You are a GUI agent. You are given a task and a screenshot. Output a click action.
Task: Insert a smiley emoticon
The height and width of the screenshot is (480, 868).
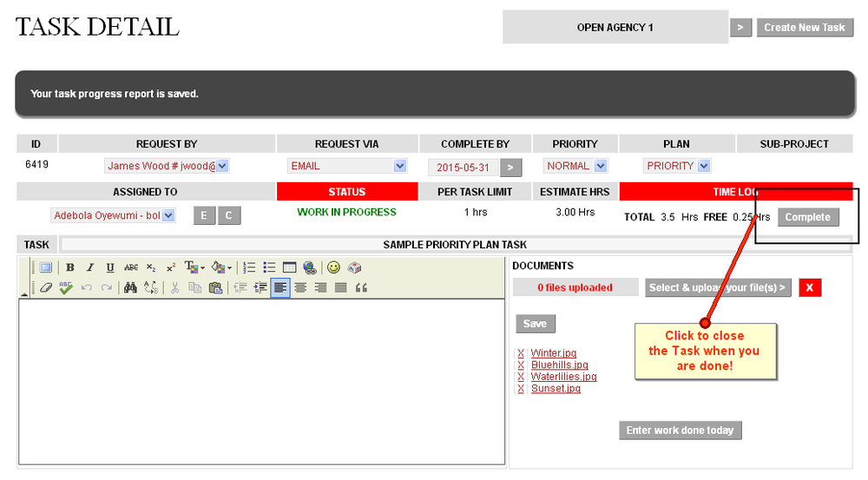click(x=333, y=268)
